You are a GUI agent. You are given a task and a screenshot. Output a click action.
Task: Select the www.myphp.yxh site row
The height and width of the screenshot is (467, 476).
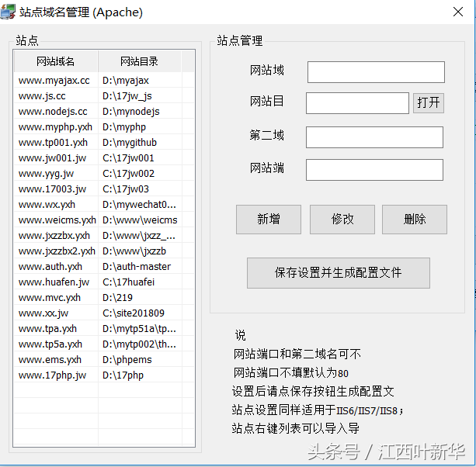coord(104,126)
